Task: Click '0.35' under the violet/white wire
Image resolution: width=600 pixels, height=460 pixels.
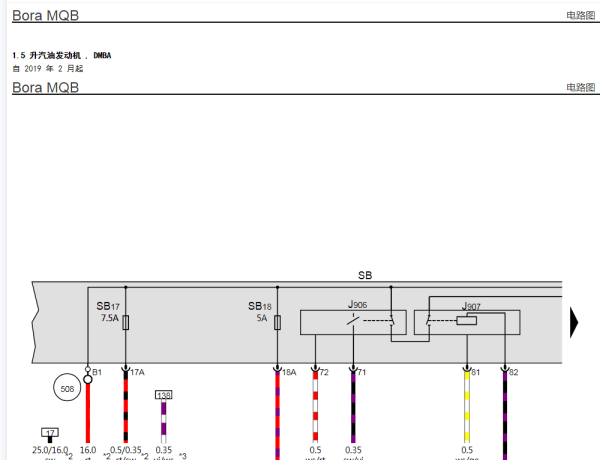Action: pos(164,450)
